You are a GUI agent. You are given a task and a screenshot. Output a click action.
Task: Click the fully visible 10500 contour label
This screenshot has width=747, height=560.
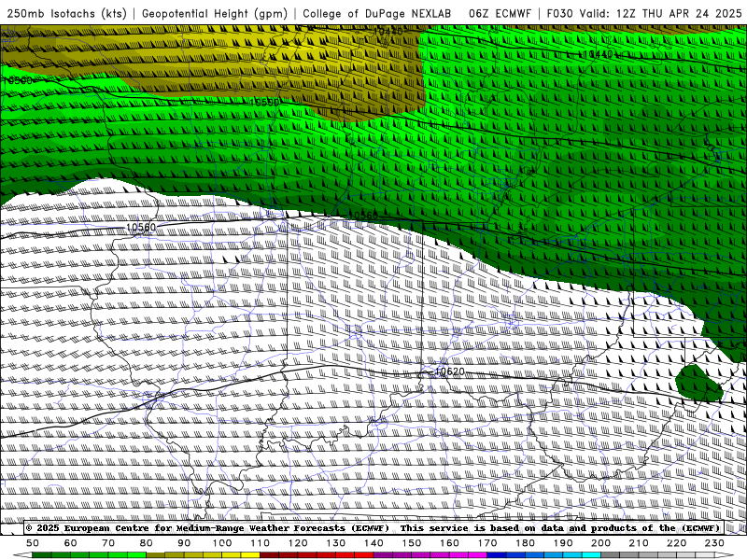(264, 102)
